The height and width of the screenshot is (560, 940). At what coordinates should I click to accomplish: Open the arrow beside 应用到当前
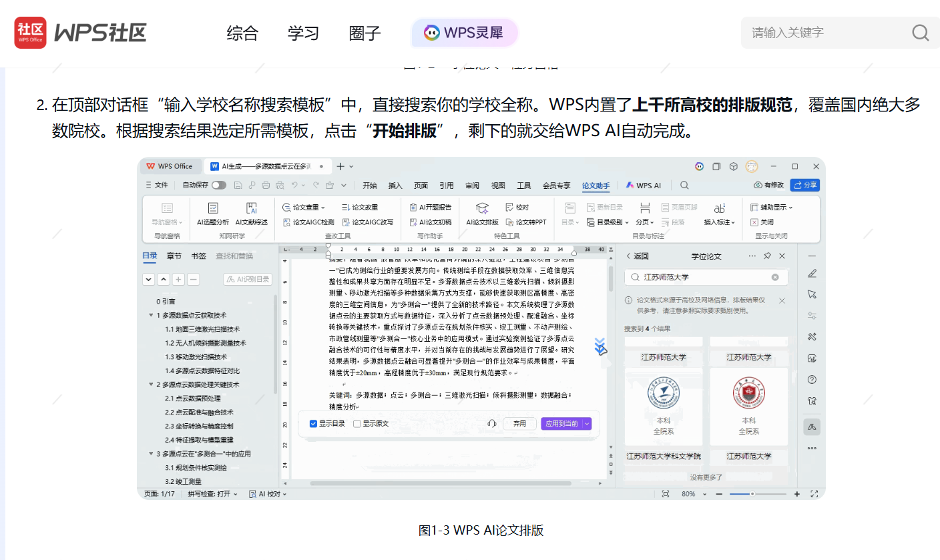pyautogui.click(x=587, y=424)
